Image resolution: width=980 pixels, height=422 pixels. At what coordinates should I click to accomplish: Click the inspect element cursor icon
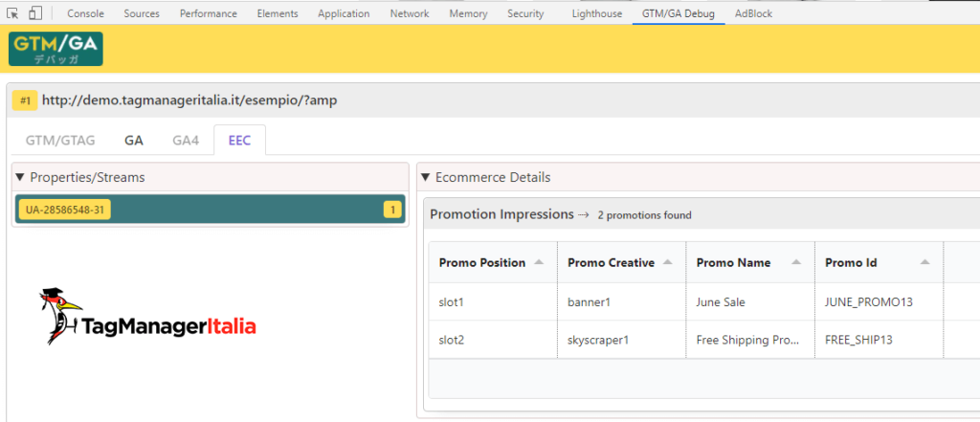pyautogui.click(x=13, y=13)
